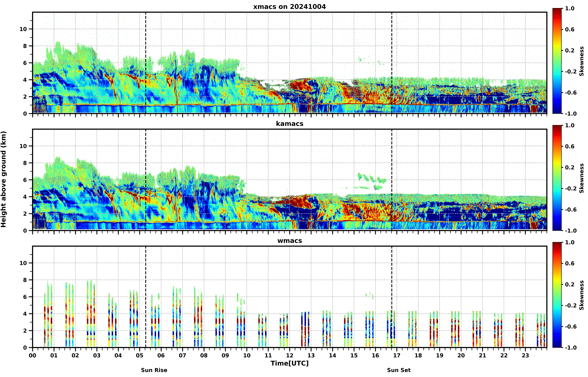Select "Skewness" label beside kamacs colorbar
The height and width of the screenshot is (377, 588).
(x=582, y=178)
